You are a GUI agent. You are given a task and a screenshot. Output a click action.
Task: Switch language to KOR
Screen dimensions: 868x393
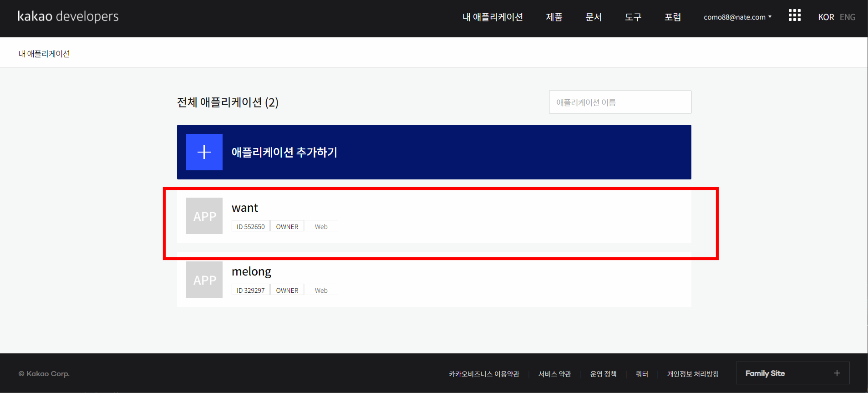click(x=826, y=17)
